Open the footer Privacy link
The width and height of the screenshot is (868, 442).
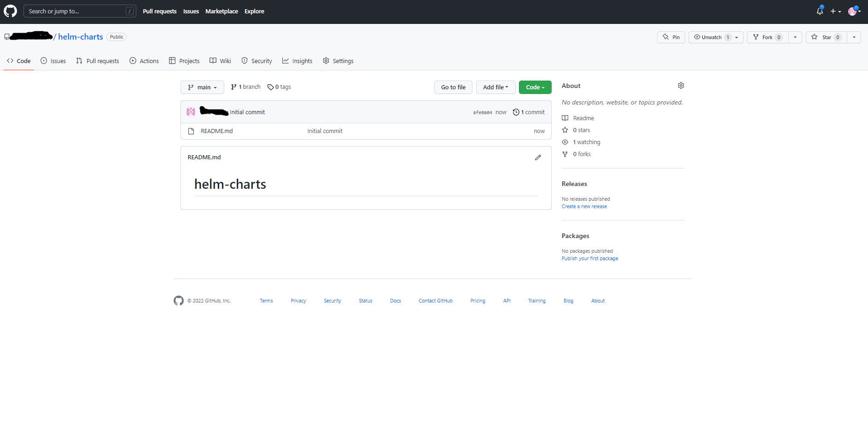[x=298, y=301]
